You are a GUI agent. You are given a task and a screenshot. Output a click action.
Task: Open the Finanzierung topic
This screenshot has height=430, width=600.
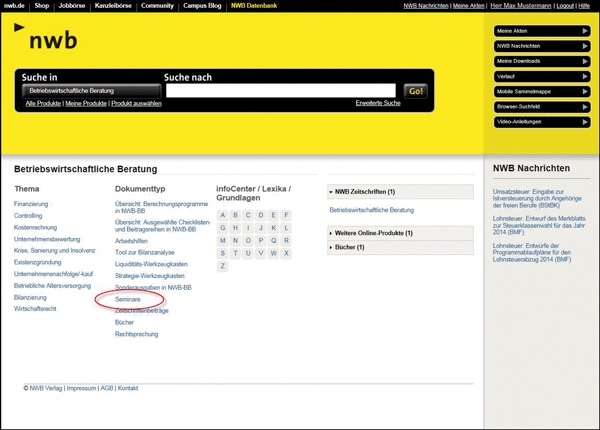coord(31,203)
